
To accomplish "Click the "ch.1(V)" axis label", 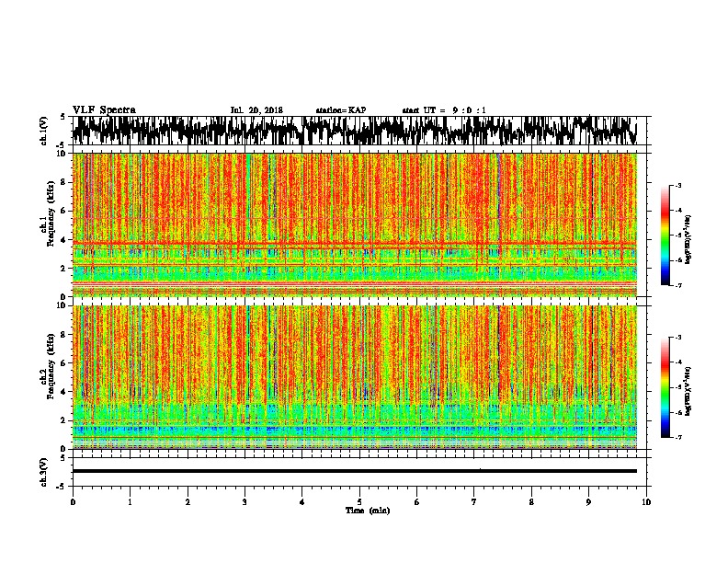I will (44, 131).
